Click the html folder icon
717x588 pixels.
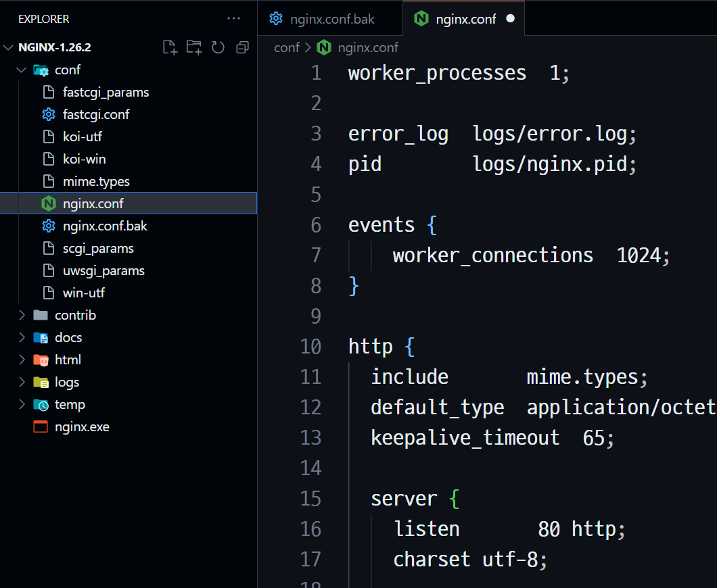click(x=41, y=360)
